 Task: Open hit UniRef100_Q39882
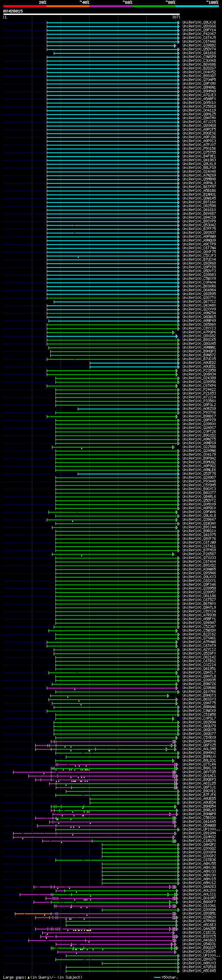tap(199, 45)
